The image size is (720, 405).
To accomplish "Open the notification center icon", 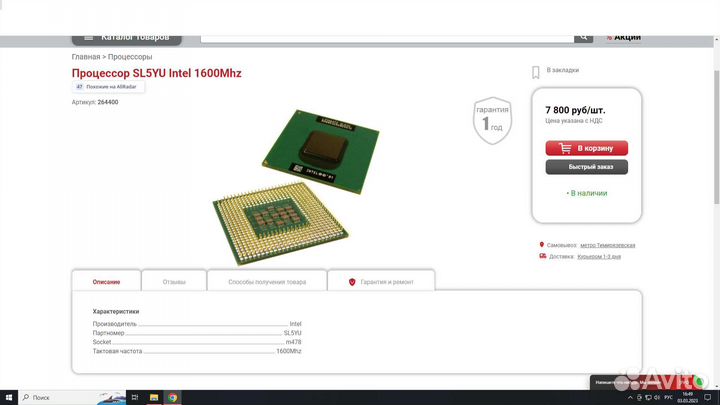I will 708,397.
